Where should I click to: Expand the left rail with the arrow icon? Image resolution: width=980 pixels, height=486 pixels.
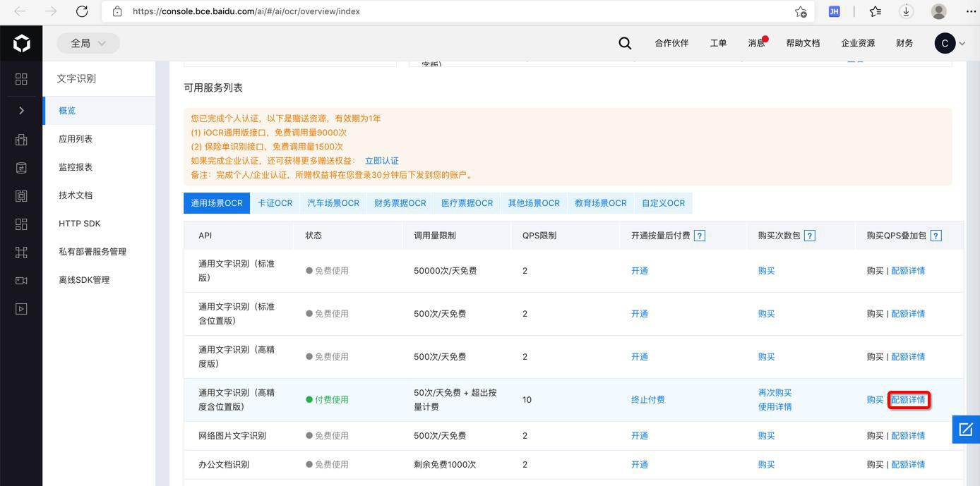click(x=21, y=110)
